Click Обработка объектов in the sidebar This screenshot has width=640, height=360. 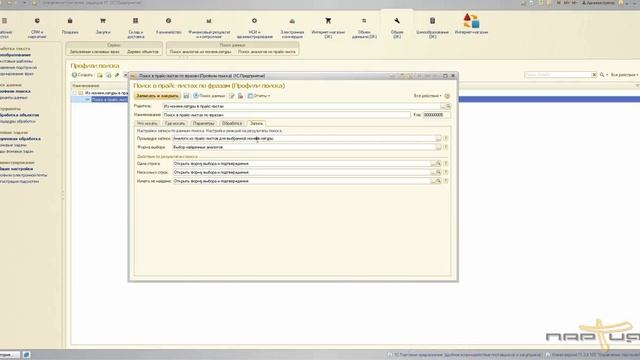coord(19,115)
